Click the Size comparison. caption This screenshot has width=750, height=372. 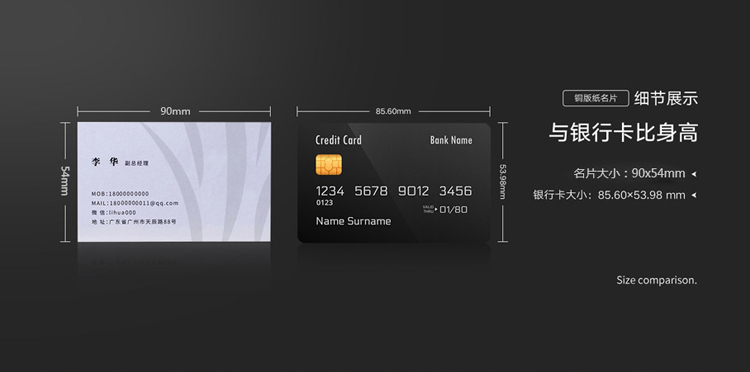pyautogui.click(x=656, y=280)
